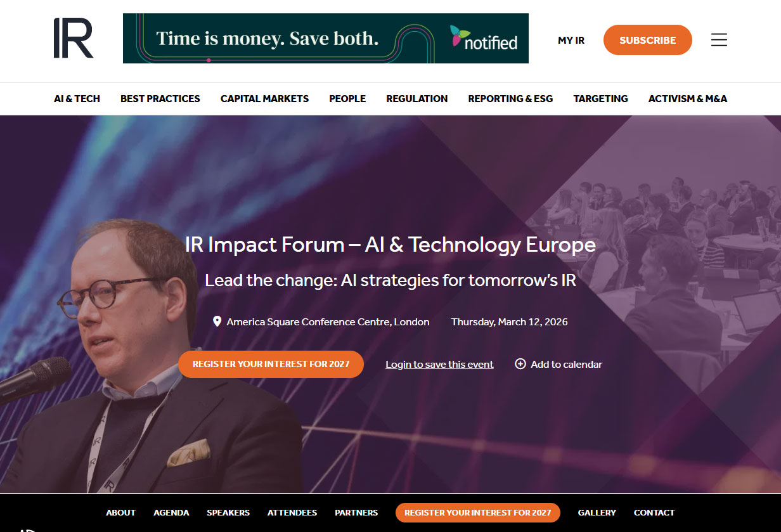The height and width of the screenshot is (532, 781).
Task: Open the Best Practices category
Action: coord(160,98)
